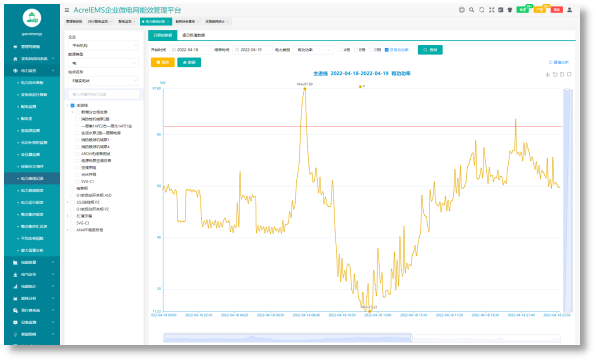Toggle the hamburger menu icon beside AcrelEMS title
This screenshot has width=597, height=361.
pos(67,10)
